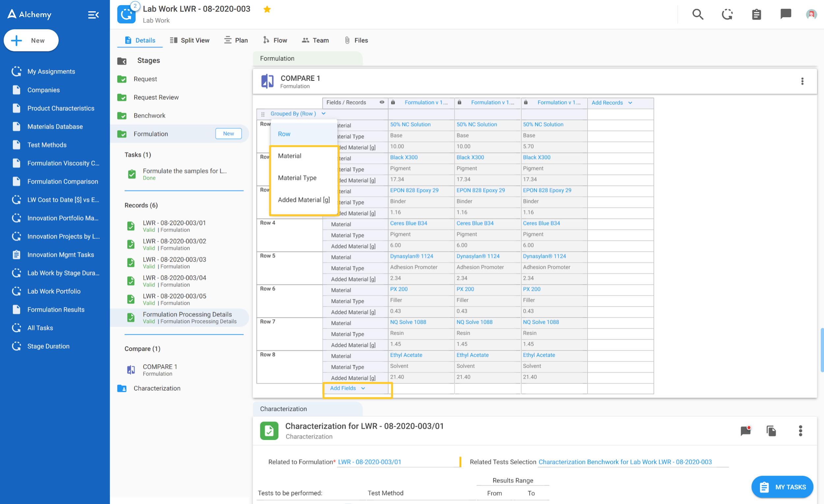Viewport: 824px width, 504px height.
Task: Open Lab Work Portfolio in the sidebar
Action: point(54,292)
